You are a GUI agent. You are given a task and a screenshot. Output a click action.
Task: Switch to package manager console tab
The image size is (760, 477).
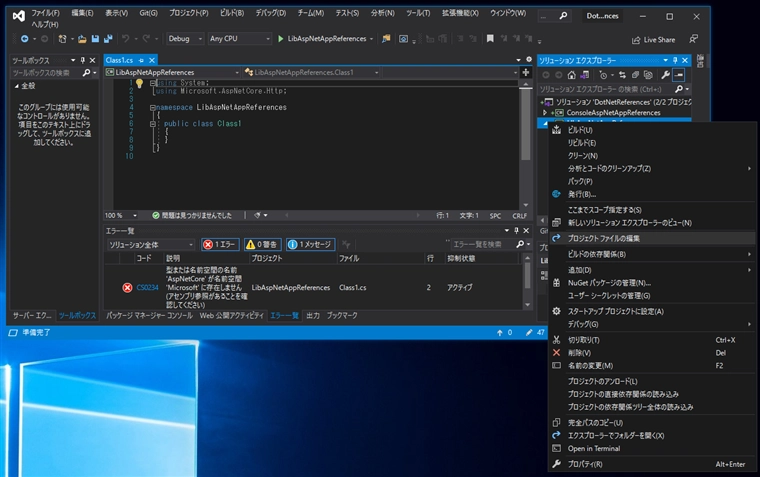pos(149,316)
